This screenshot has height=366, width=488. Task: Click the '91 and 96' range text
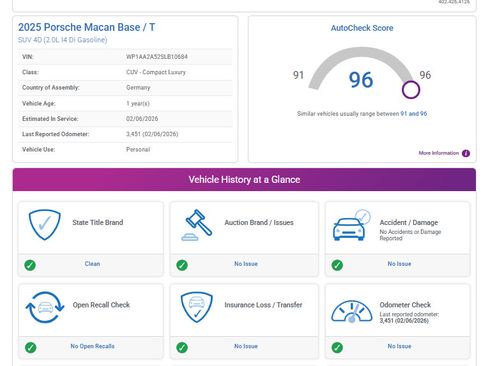[413, 114]
